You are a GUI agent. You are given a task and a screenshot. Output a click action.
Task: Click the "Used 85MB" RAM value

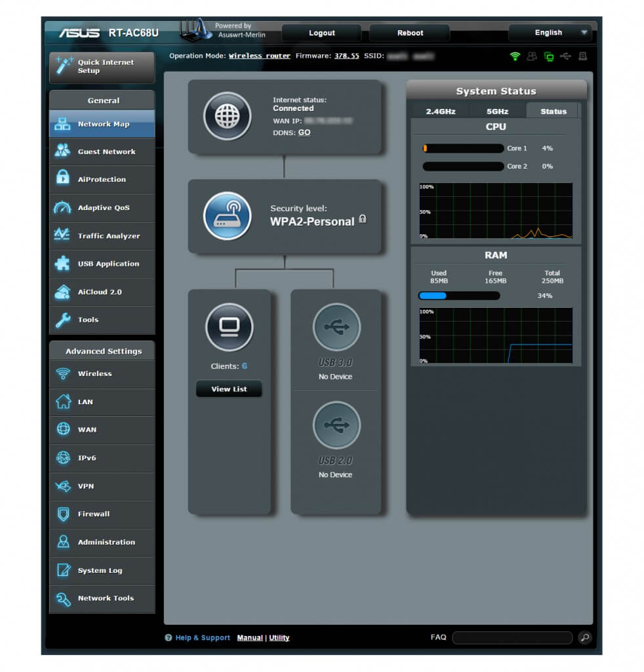pos(439,277)
